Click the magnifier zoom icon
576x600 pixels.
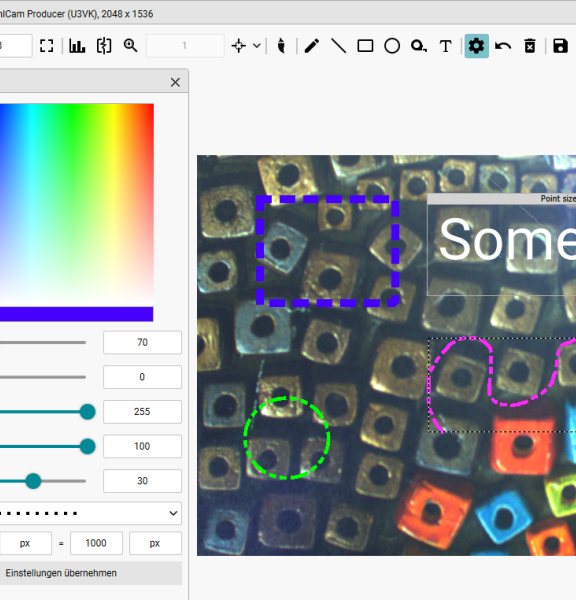131,46
